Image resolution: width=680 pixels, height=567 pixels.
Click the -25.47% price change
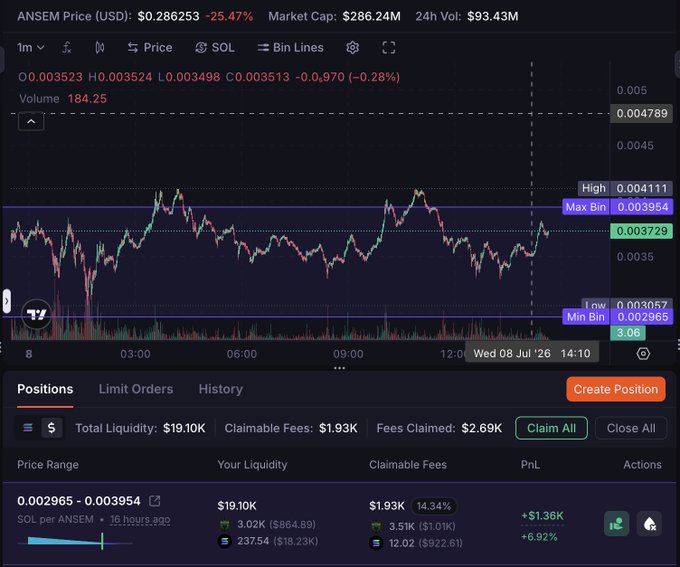(x=229, y=16)
